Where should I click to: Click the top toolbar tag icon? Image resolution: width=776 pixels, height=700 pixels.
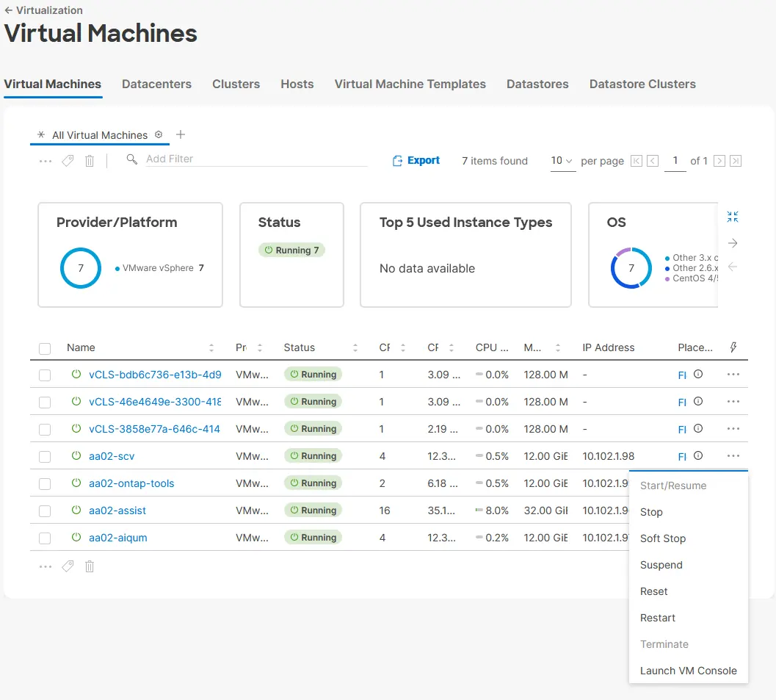(68, 161)
